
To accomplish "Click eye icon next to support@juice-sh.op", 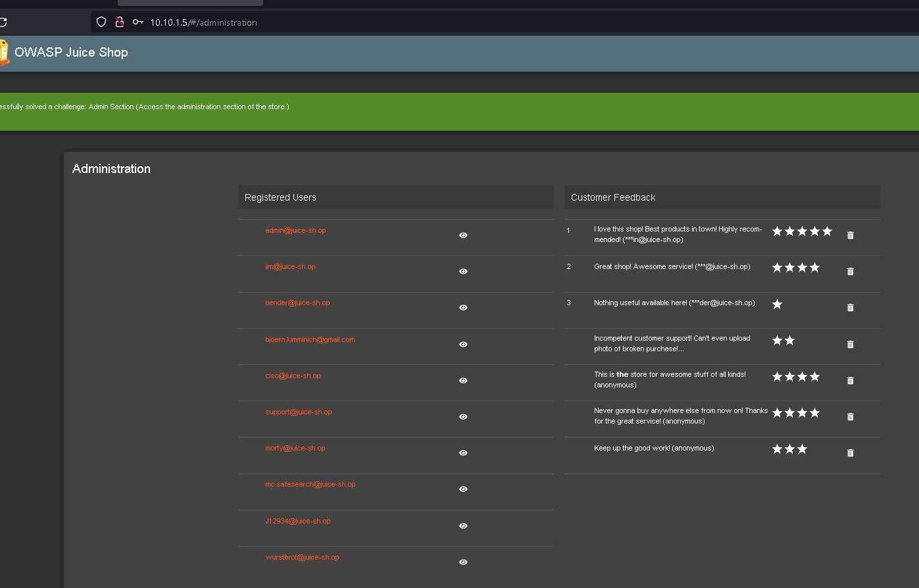I will [x=463, y=416].
